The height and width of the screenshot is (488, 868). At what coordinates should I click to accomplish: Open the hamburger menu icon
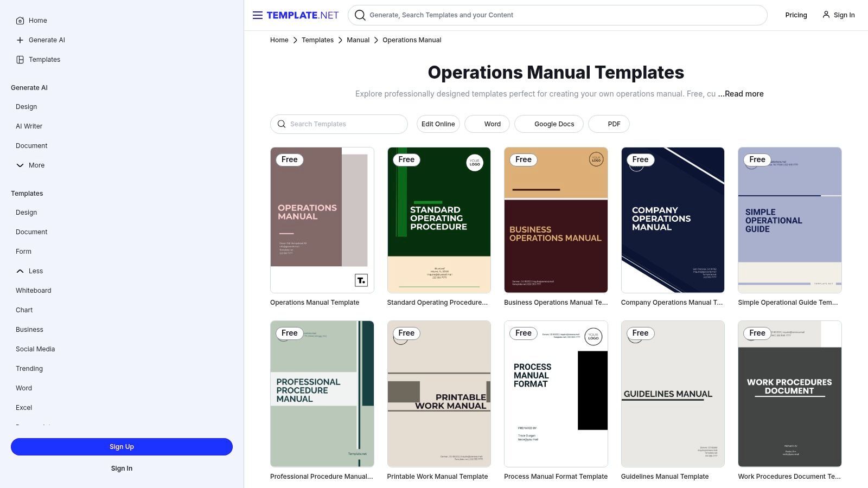[257, 15]
